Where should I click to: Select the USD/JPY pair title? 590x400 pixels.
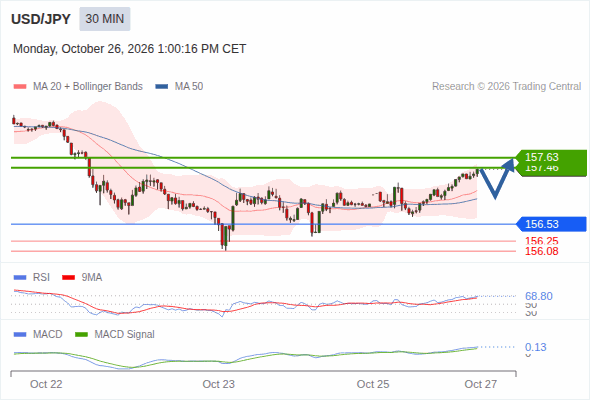[x=41, y=19]
